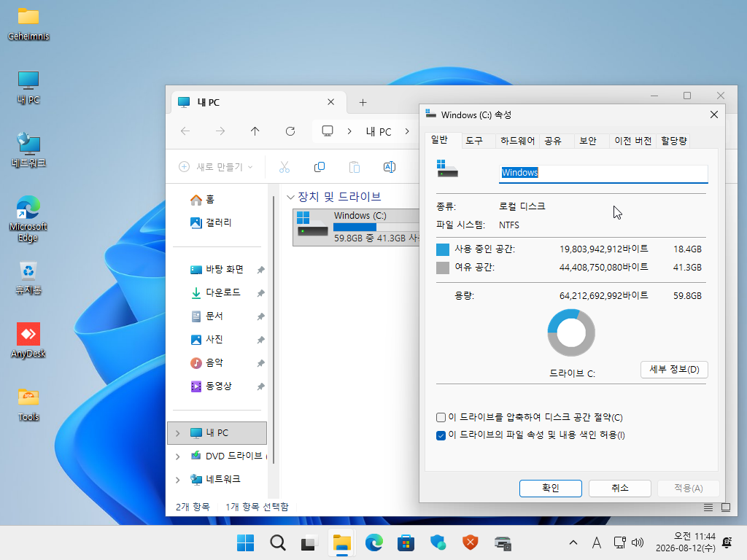Open taskbar Search
This screenshot has height=560, width=747.
tap(278, 542)
